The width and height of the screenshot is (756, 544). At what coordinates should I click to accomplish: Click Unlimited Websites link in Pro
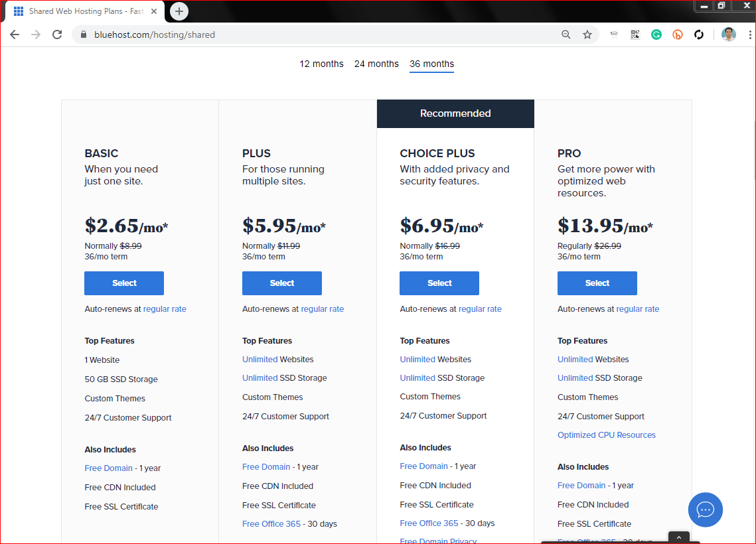coord(575,360)
